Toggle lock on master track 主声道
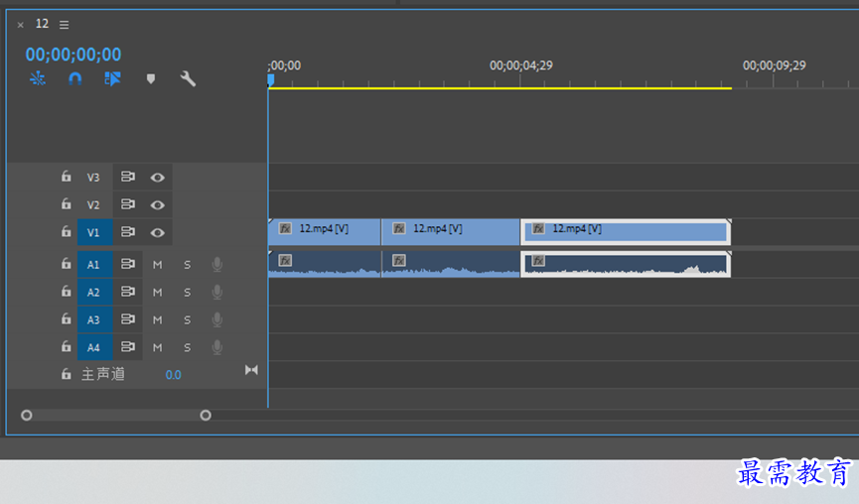Screen dimensions: 859x504 click(x=67, y=374)
